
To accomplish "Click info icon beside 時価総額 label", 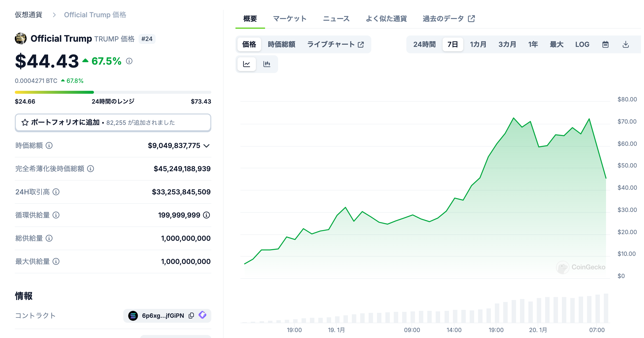I will pos(49,145).
